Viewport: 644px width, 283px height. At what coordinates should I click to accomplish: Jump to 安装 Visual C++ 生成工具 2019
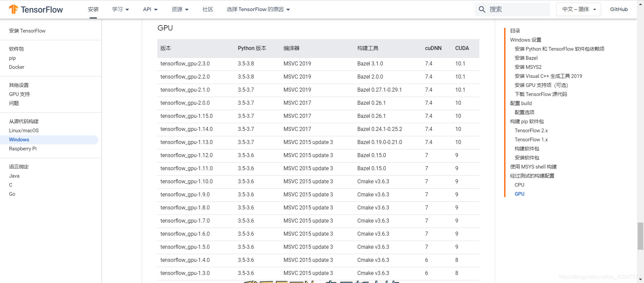(x=548, y=76)
